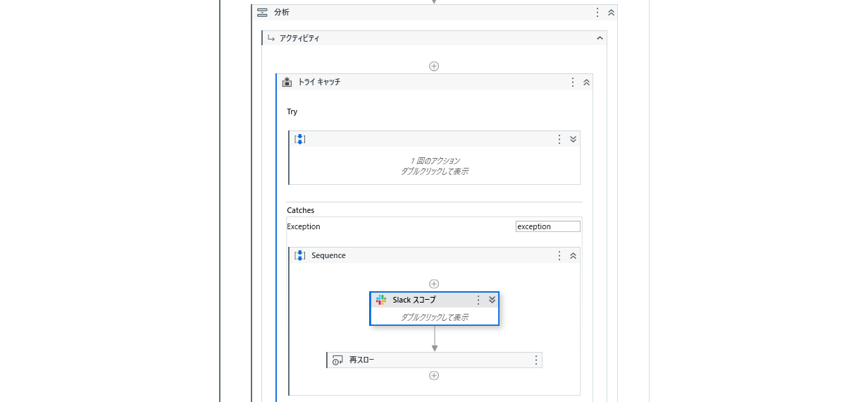
Task: Click the Slack スコープ ダブルクリックして表示 hint
Action: coord(435,317)
